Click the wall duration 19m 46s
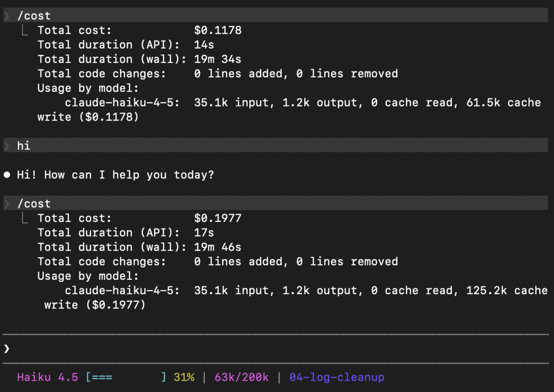 point(217,247)
